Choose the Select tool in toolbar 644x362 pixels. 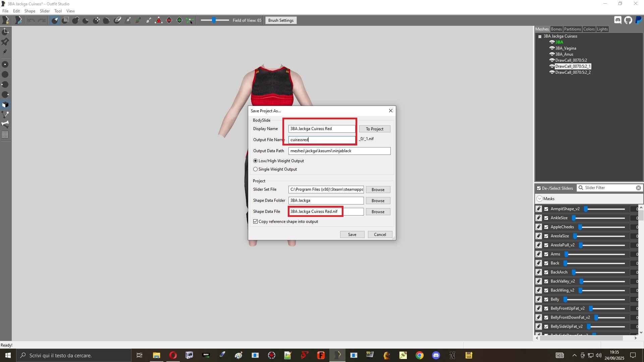click(55, 20)
